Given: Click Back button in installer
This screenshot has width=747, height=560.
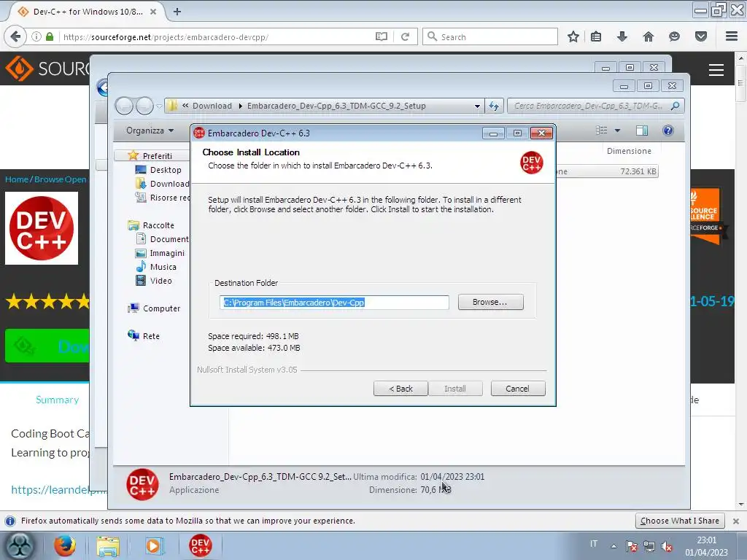Looking at the screenshot, I should click(400, 389).
